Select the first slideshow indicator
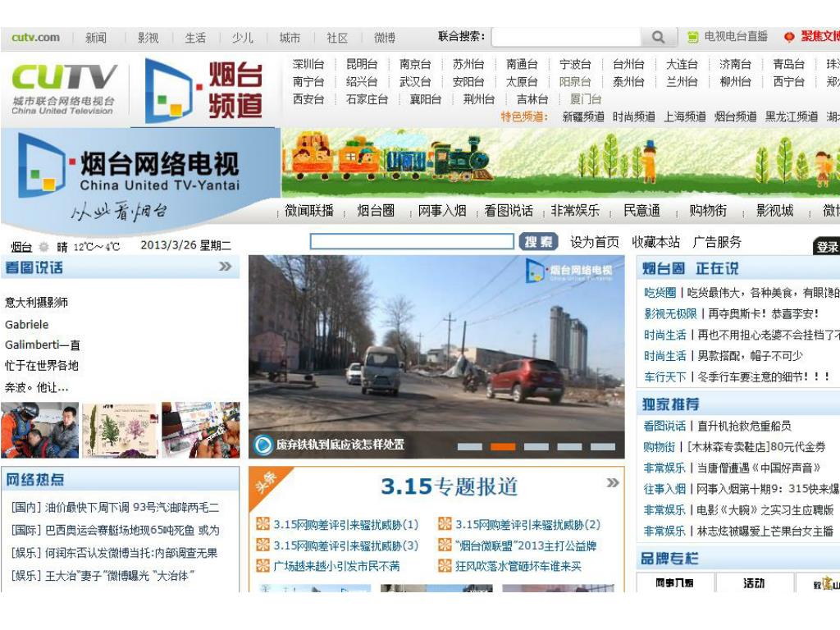This screenshot has height=630, width=840. (470, 447)
